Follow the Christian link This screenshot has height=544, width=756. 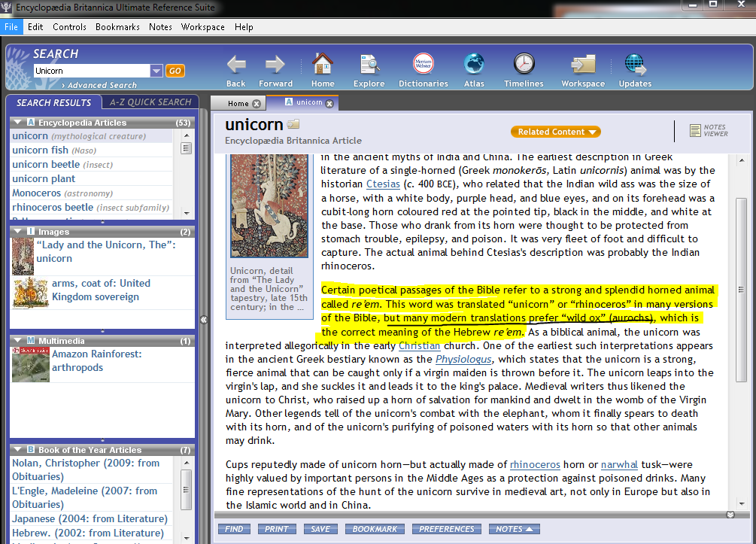pos(419,345)
